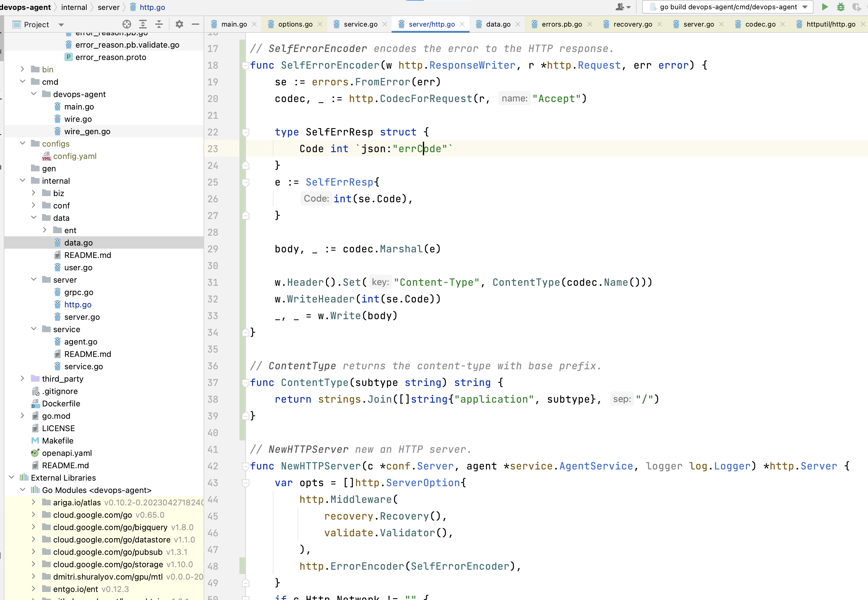Click the locate target icon in Project panel
The height and width of the screenshot is (600, 868).
click(127, 24)
